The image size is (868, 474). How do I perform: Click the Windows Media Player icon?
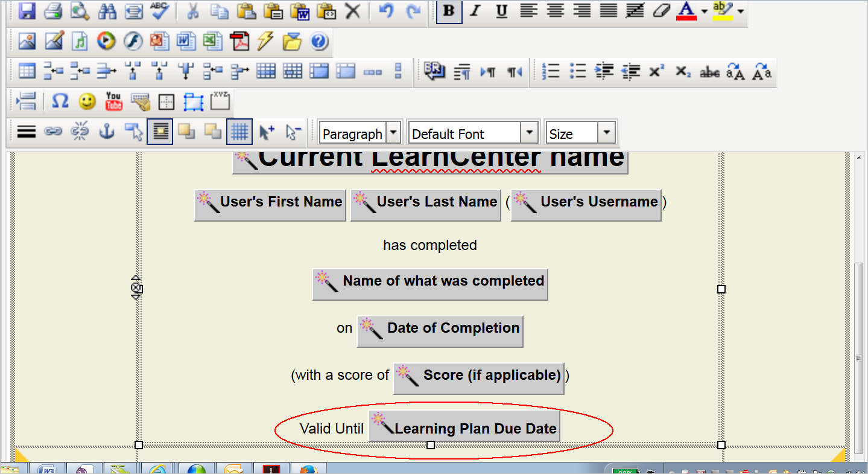[x=107, y=41]
